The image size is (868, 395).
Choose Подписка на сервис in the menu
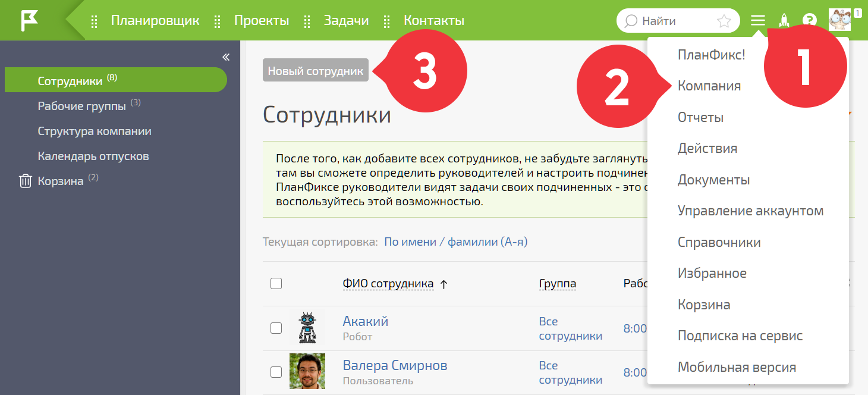point(740,336)
